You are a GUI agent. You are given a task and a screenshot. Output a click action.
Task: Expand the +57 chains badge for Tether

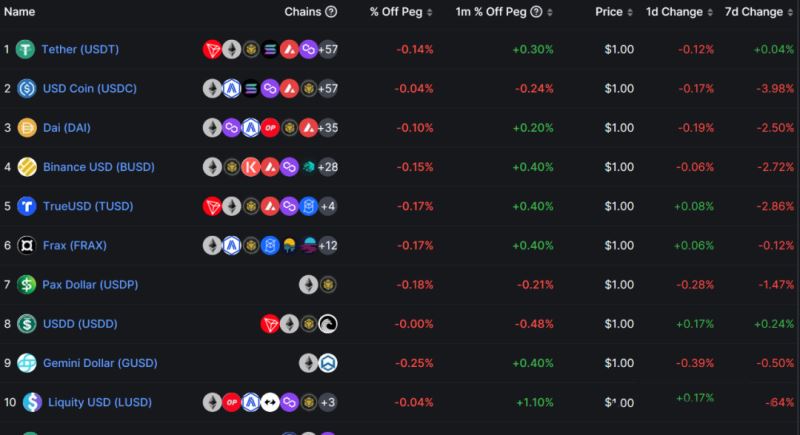[328, 49]
